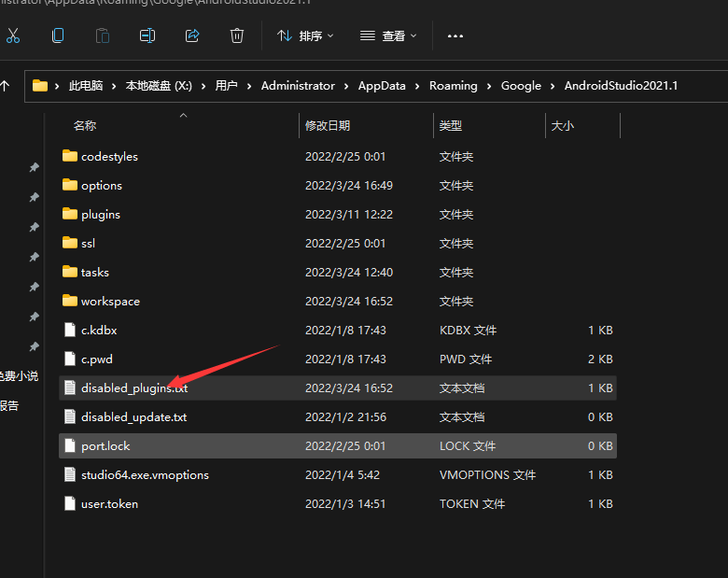Expand chevron after Administrator breadcrumb
The image size is (728, 578).
(346, 86)
